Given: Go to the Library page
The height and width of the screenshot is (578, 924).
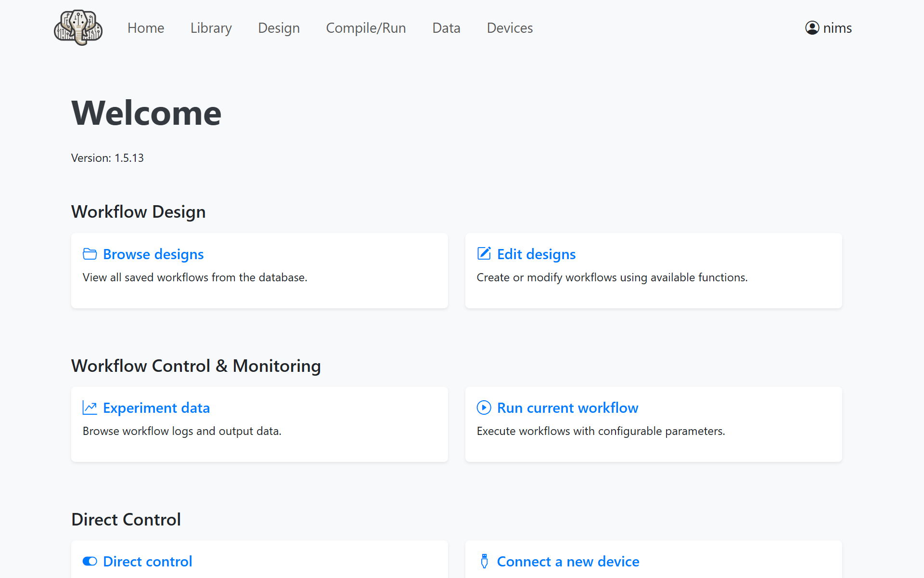Looking at the screenshot, I should (211, 28).
